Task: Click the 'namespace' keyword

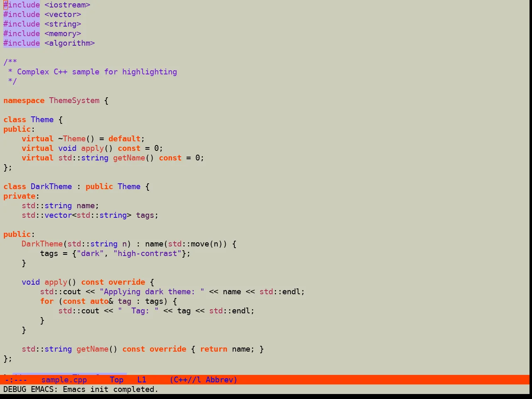Action: pos(24,101)
